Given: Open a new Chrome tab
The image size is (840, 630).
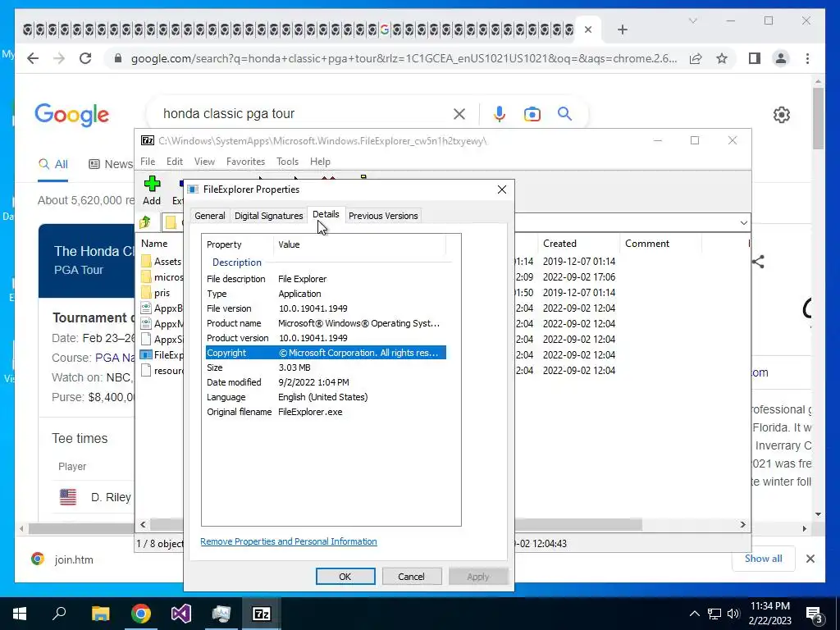Looking at the screenshot, I should pyautogui.click(x=622, y=30).
